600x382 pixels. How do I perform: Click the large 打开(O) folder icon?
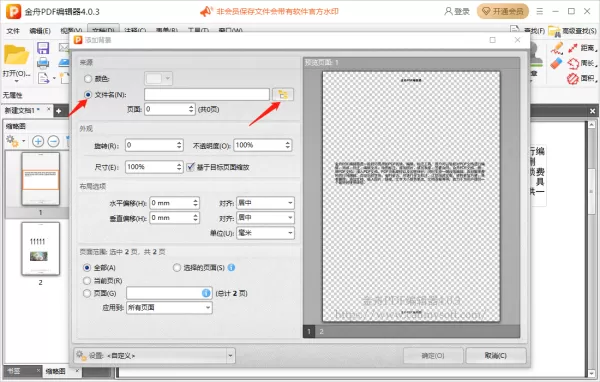tap(16, 55)
